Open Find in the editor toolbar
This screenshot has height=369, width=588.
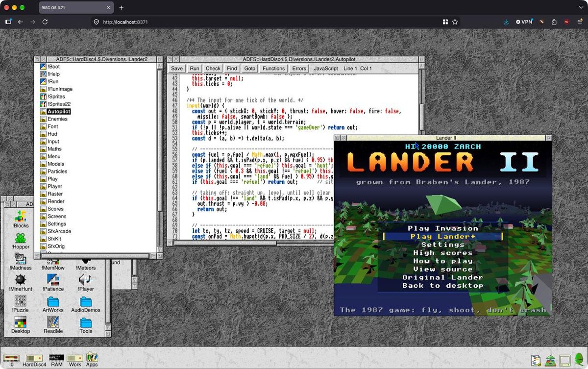[x=232, y=69]
